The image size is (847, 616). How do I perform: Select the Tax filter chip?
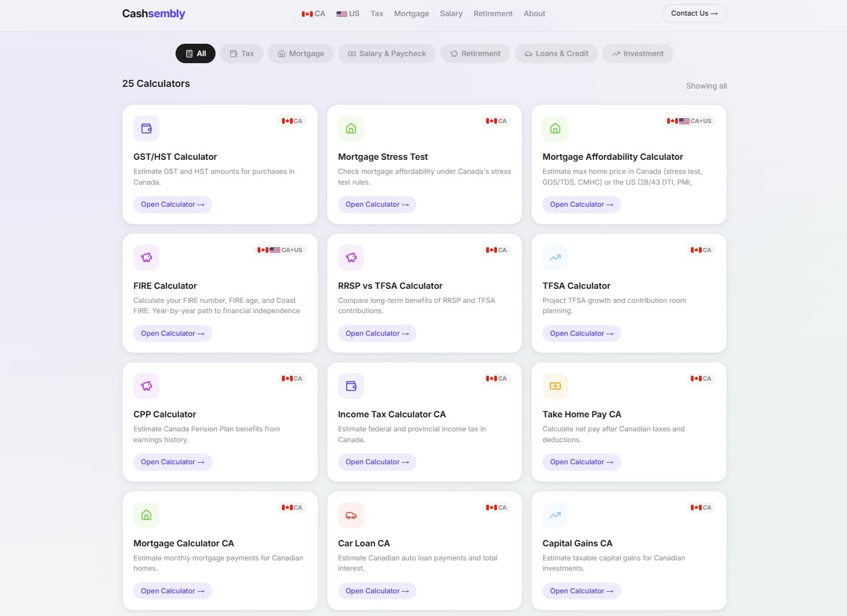[242, 53]
